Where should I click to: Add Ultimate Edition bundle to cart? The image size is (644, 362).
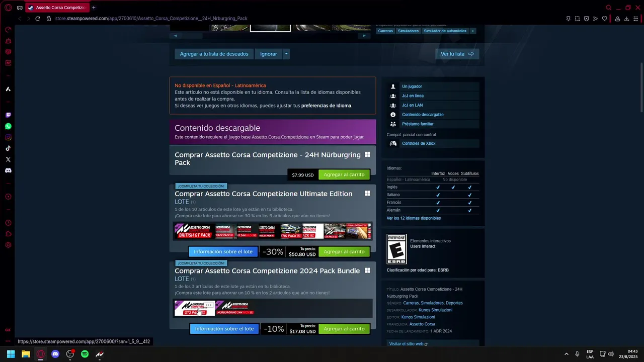pos(344,251)
